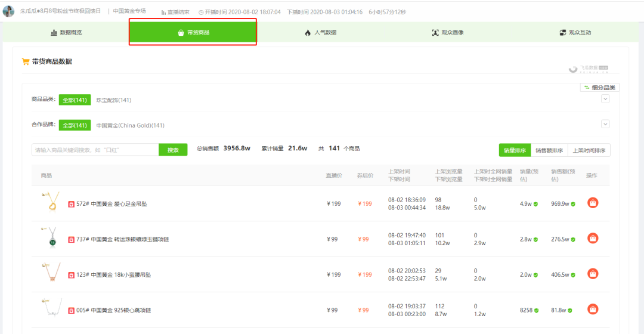644x334 pixels.
Task: Click green verified check next to 8258
Action: pos(537,311)
